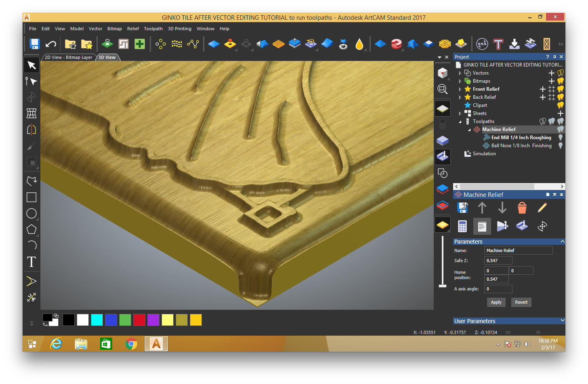The width and height of the screenshot is (588, 384).
Task: Click the Apply button
Action: coord(496,302)
